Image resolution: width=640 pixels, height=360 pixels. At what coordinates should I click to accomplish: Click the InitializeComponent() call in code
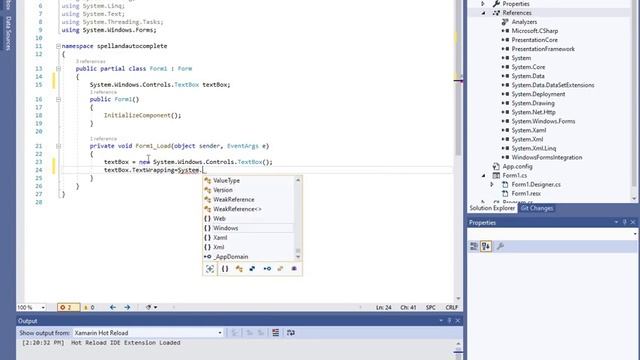142,116
